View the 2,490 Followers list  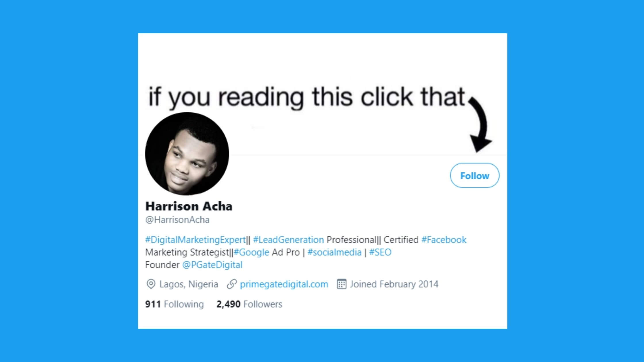click(x=249, y=304)
